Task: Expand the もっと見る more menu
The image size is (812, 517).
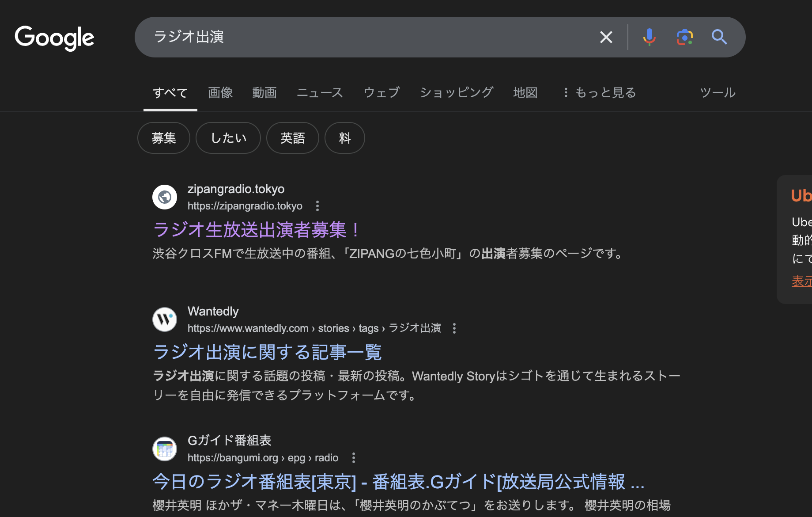Action: tap(600, 92)
